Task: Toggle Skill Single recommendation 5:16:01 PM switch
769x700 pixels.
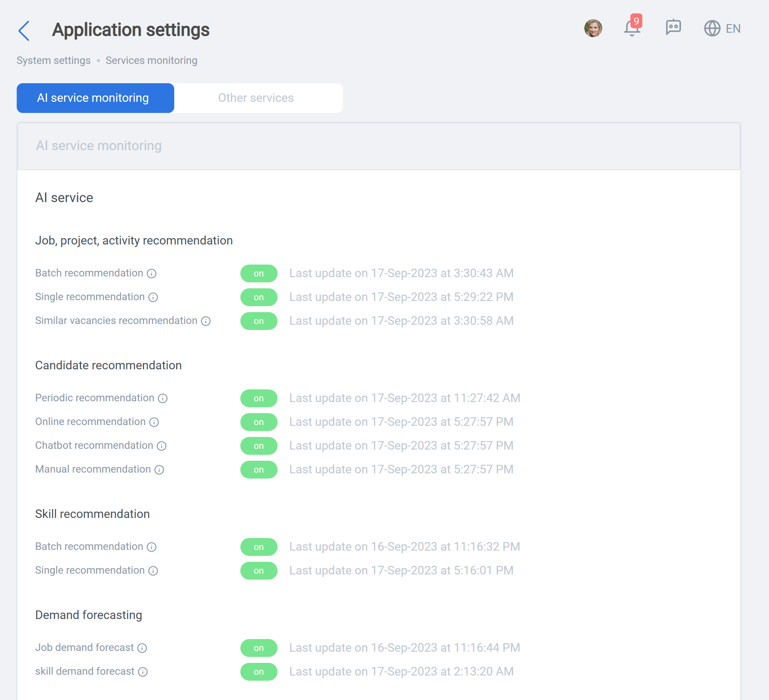Action: click(x=259, y=571)
